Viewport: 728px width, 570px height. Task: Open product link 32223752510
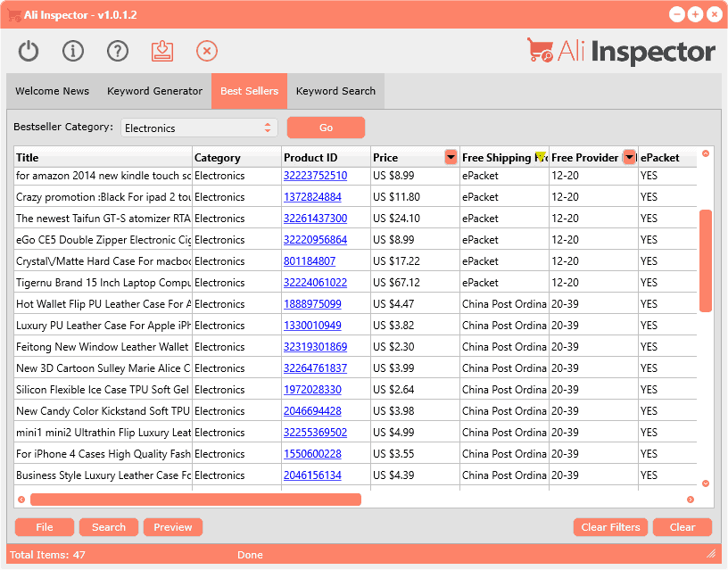pos(315,176)
